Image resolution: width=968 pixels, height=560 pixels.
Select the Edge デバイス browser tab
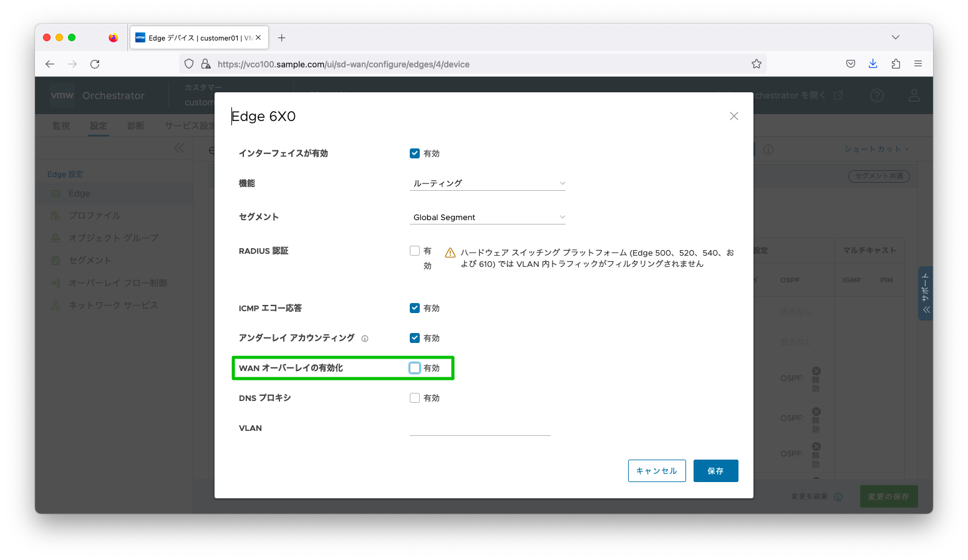[193, 37]
